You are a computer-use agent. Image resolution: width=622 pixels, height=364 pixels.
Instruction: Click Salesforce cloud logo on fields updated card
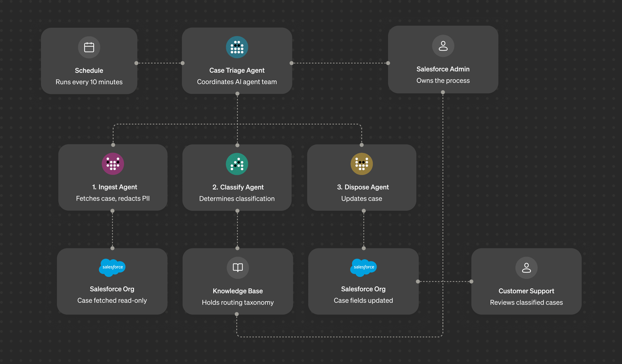pos(363,267)
